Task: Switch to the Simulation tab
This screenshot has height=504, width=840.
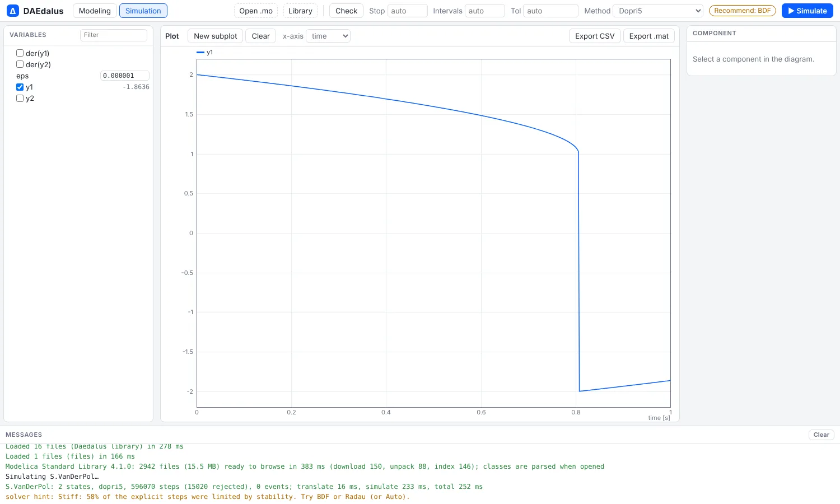Action: [143, 11]
